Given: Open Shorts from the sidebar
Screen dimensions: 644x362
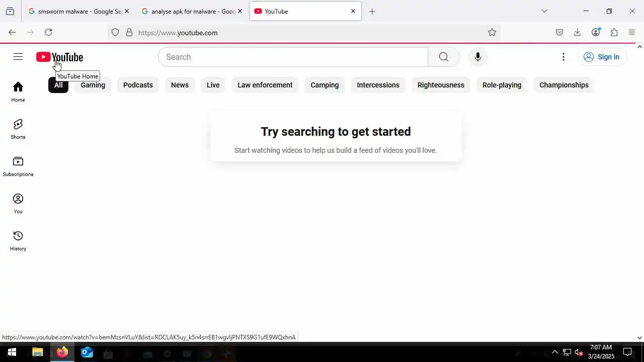Looking at the screenshot, I should pyautogui.click(x=18, y=129).
